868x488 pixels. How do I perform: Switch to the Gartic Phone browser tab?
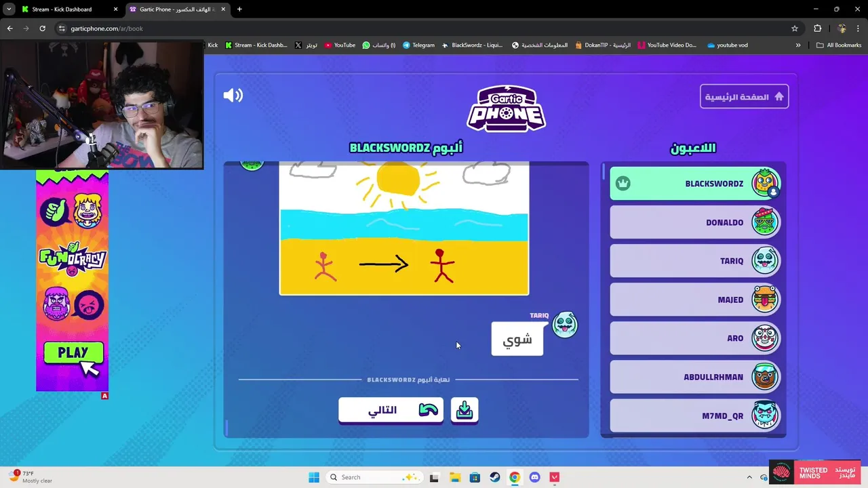[178, 9]
